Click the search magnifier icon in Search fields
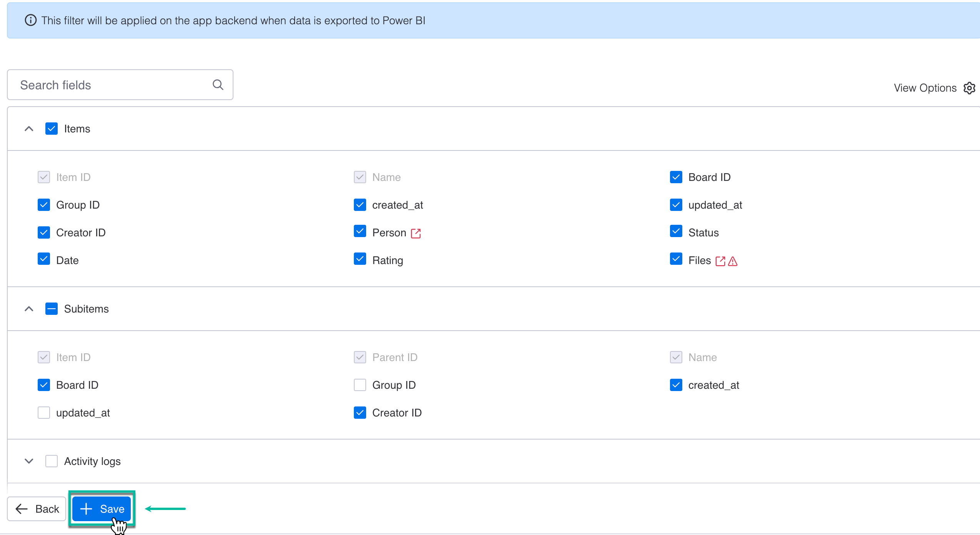This screenshot has height=535, width=980. (x=218, y=84)
